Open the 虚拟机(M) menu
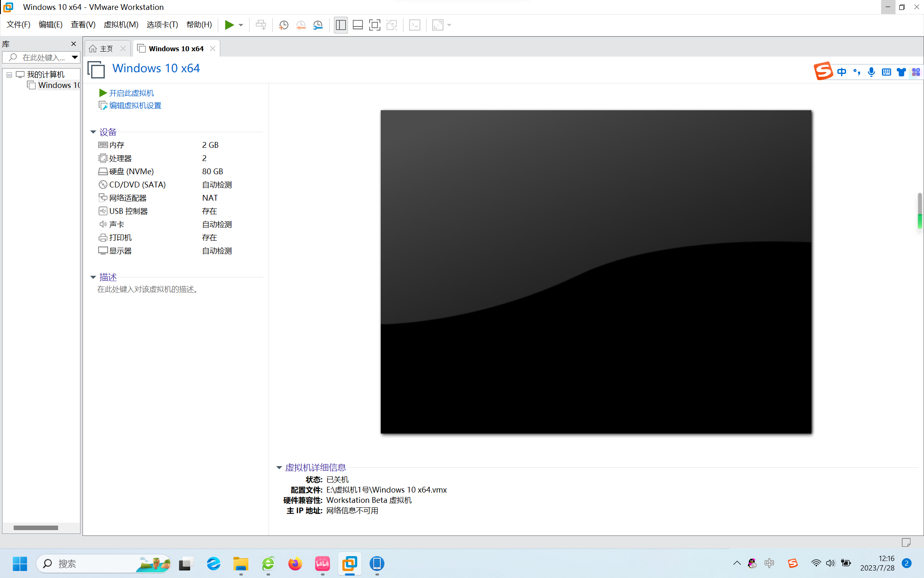 [121, 25]
